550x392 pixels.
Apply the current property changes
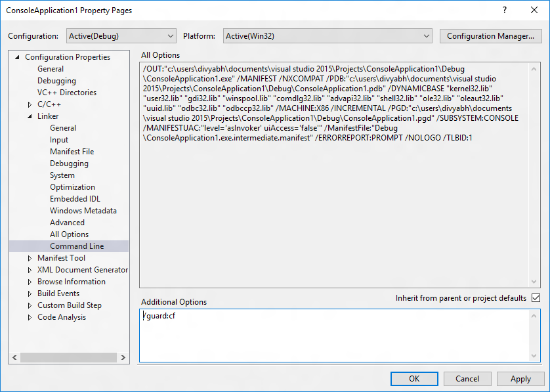[520, 378]
